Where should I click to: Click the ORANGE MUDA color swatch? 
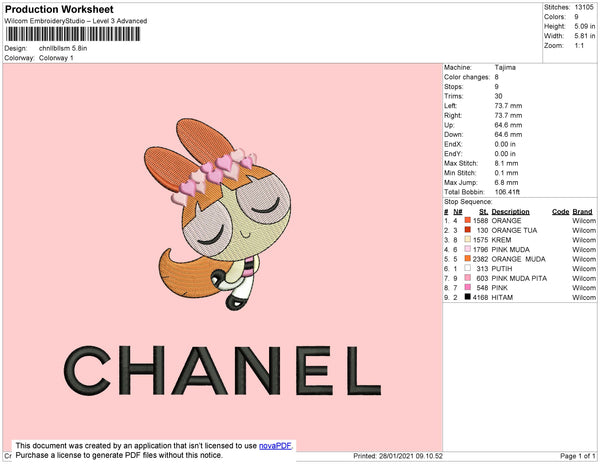coord(468,259)
